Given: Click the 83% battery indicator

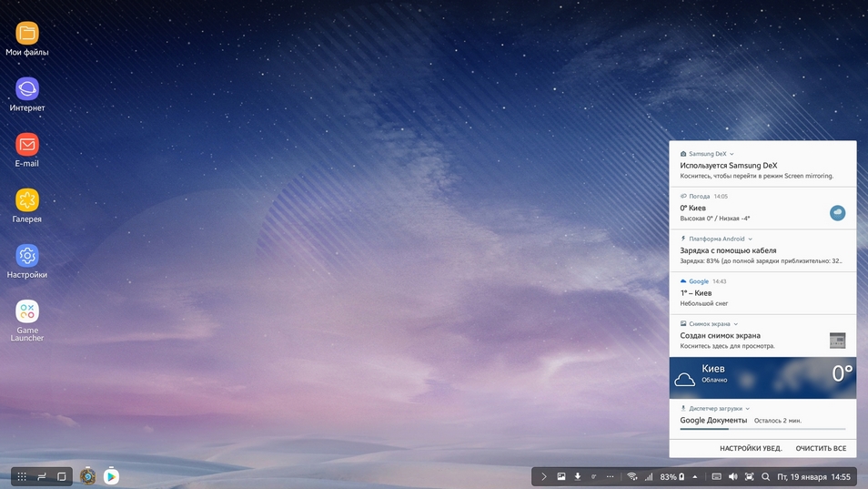Looking at the screenshot, I should point(672,476).
